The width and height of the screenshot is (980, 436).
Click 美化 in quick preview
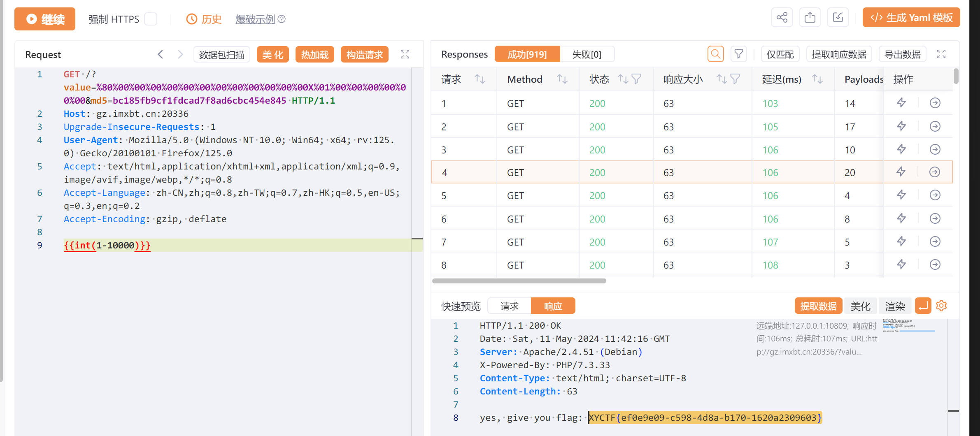point(860,306)
